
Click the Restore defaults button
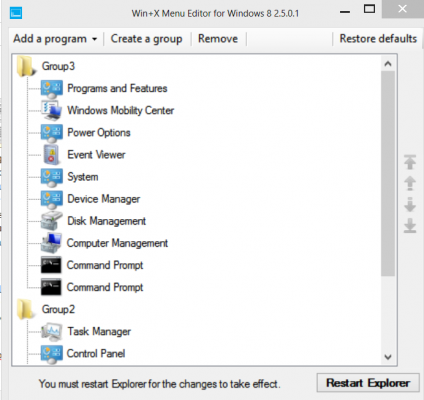tap(378, 39)
